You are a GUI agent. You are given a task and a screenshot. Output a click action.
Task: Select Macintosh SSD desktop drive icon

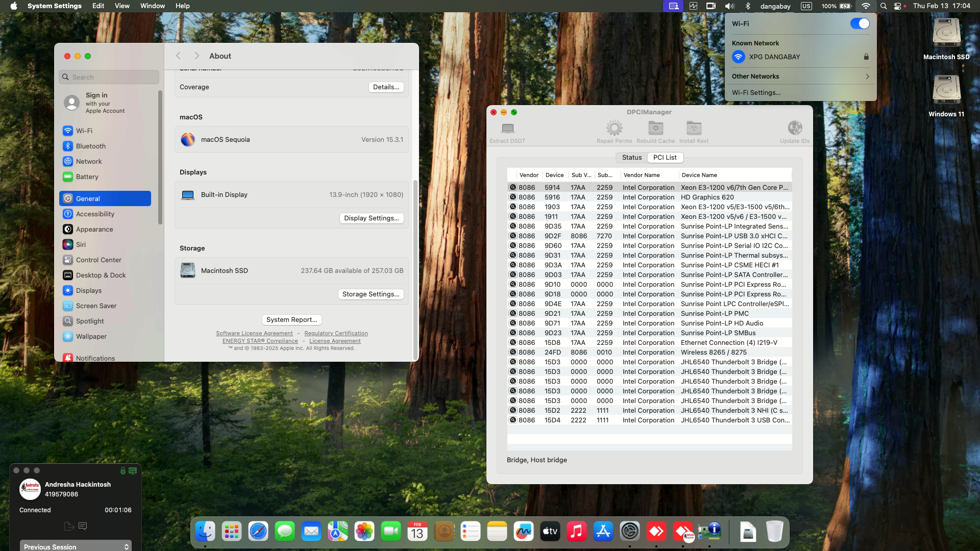click(x=946, y=34)
